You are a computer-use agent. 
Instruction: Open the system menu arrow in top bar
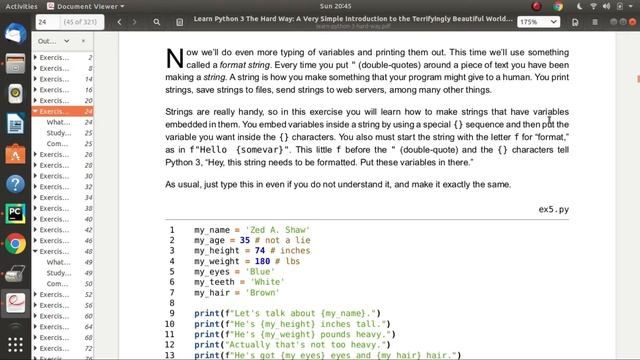click(631, 6)
